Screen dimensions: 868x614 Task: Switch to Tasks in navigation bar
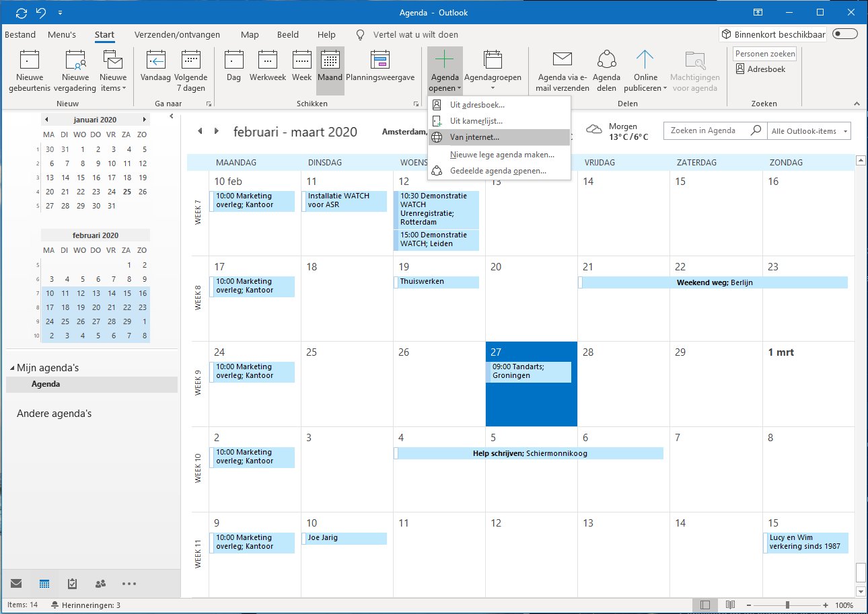pyautogui.click(x=73, y=583)
